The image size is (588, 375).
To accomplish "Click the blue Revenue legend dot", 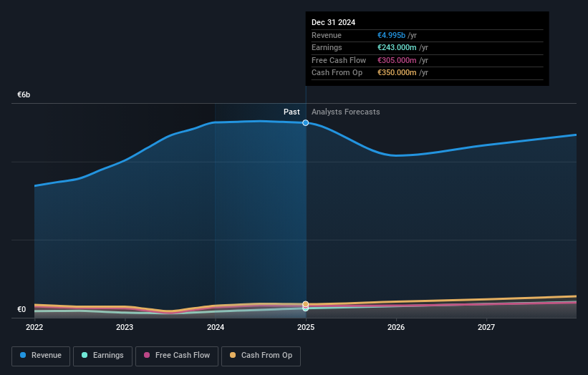I will pyautogui.click(x=23, y=355).
